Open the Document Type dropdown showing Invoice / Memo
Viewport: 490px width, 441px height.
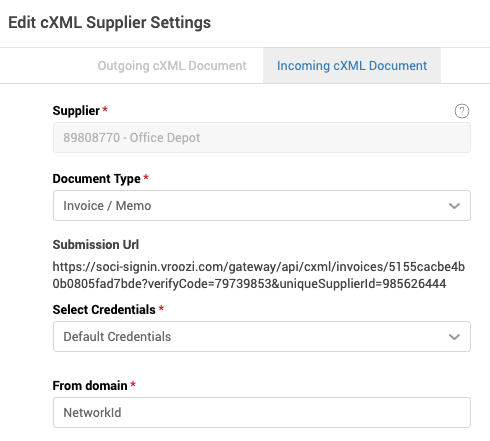click(262, 206)
